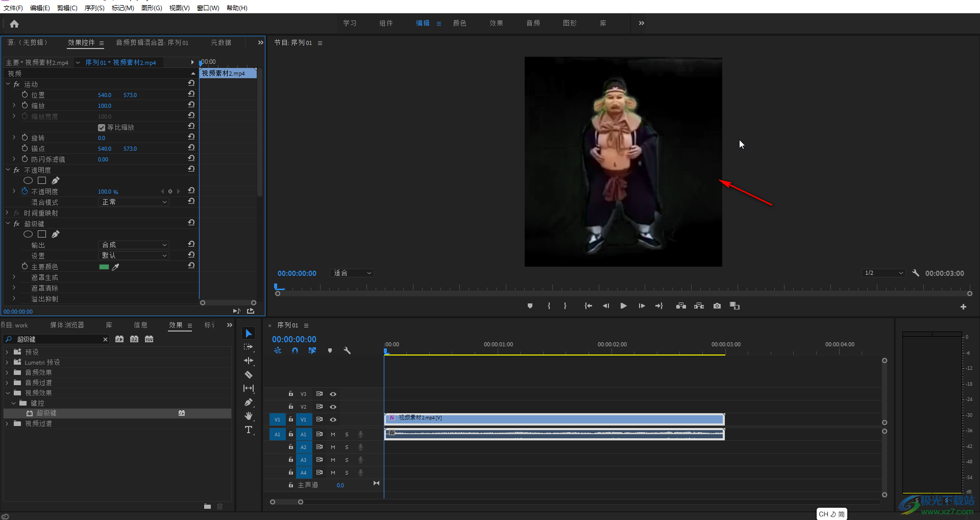Select the Pen tool in tools panel
980x520 pixels.
click(249, 402)
